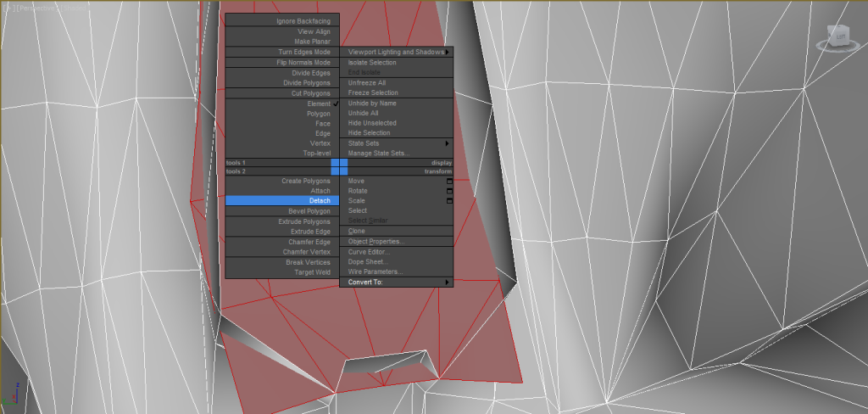Screen dimensions: 868x414
Task: Open Object Properties...
Action: [x=397, y=242]
